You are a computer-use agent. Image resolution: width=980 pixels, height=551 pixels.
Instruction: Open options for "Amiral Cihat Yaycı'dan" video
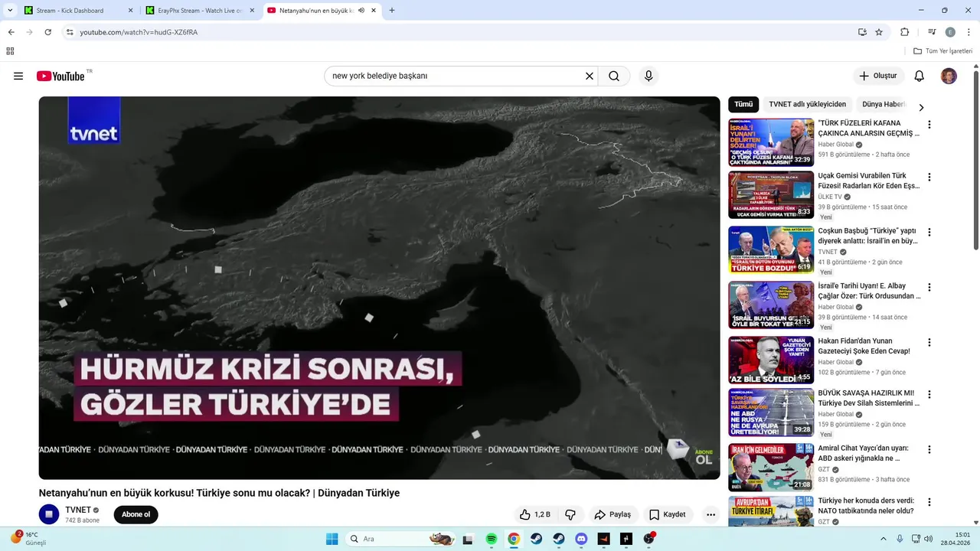929,449
